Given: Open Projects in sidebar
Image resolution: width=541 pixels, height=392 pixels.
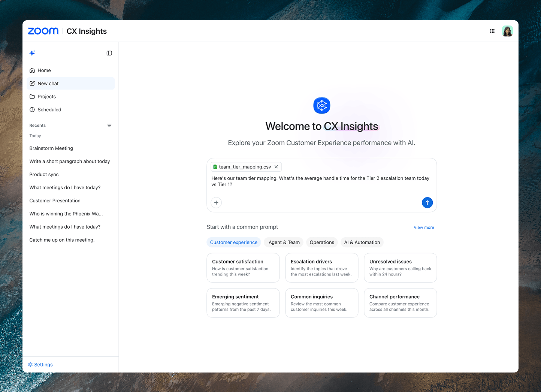Looking at the screenshot, I should [x=71, y=97].
